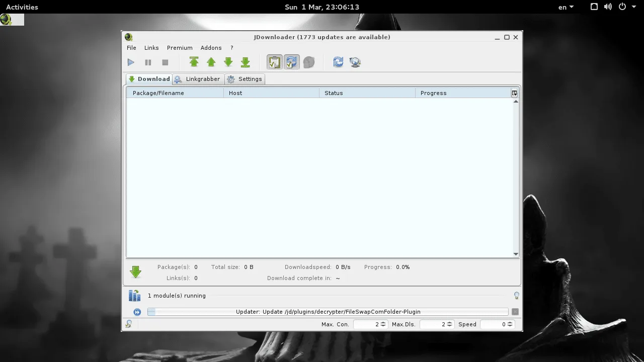The width and height of the screenshot is (644, 362).
Task: Open the 'en' keyboard layout dropdown
Action: (x=566, y=7)
